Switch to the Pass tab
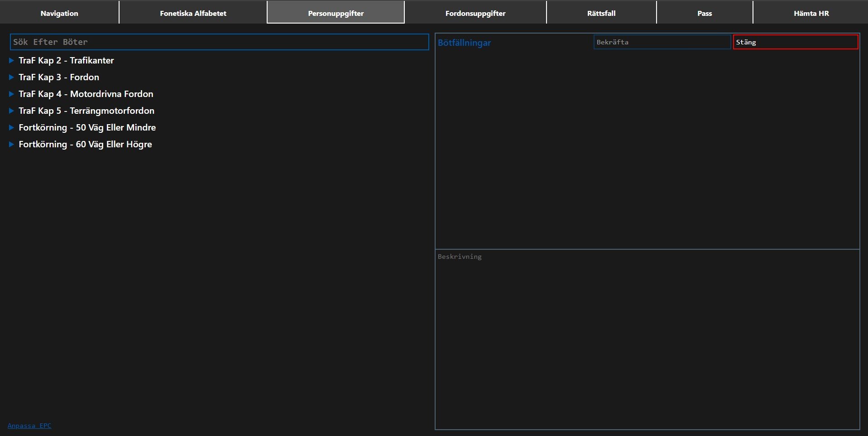 click(705, 13)
